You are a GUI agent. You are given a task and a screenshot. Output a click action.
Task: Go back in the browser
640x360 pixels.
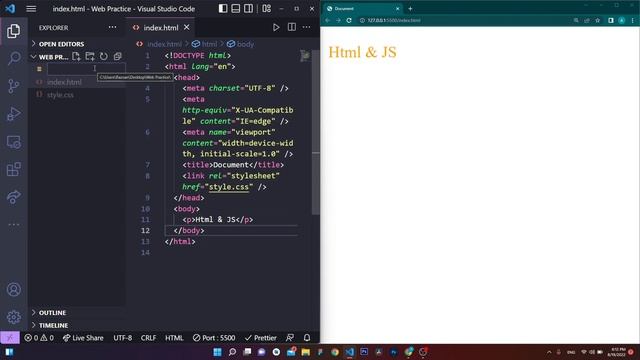327,20
